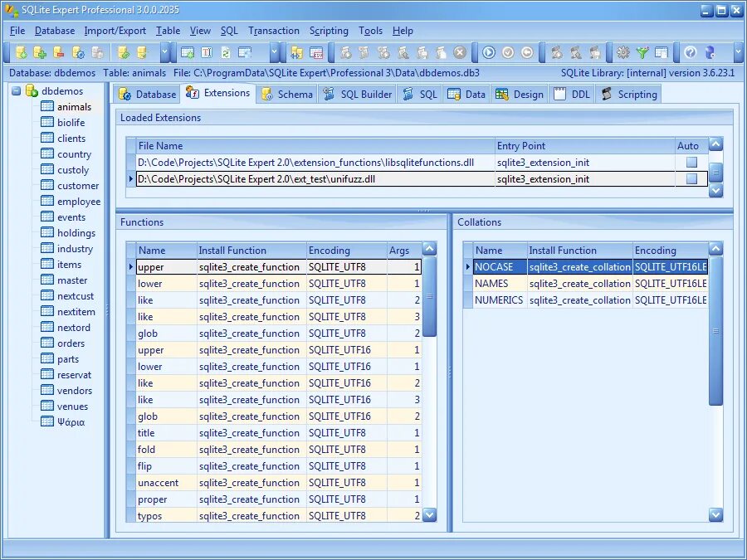Click the File Name column header
Screen dimensions: 747x560
[315, 146]
